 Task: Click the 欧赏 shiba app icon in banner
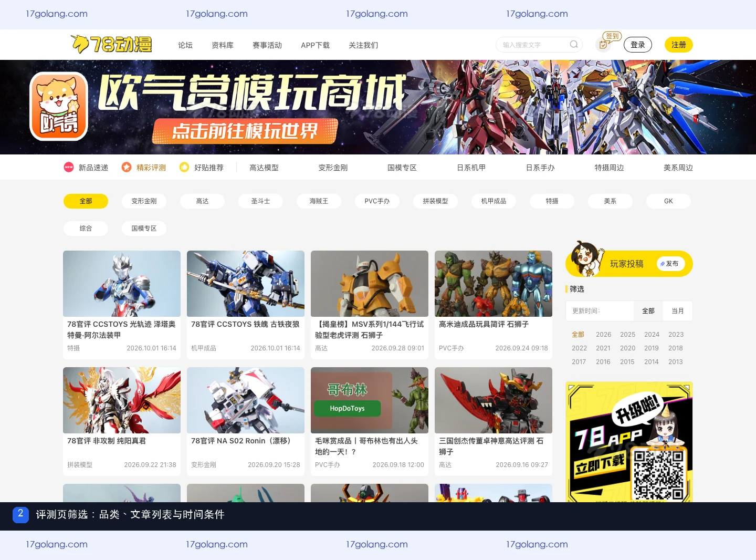[x=59, y=107]
